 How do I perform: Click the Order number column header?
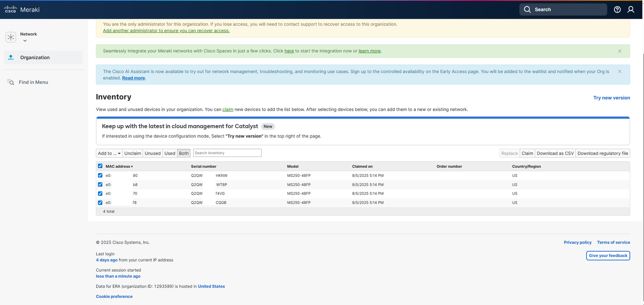(449, 166)
